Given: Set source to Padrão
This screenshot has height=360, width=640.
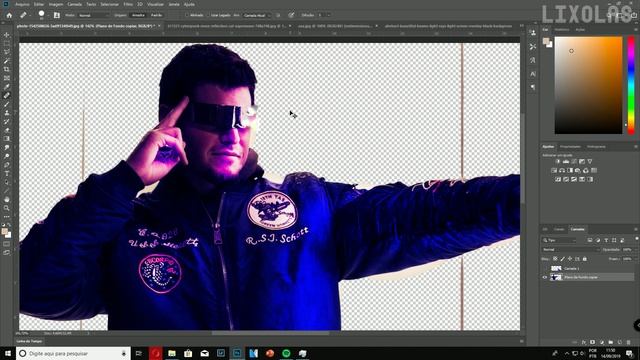Looking at the screenshot, I should pos(156,15).
